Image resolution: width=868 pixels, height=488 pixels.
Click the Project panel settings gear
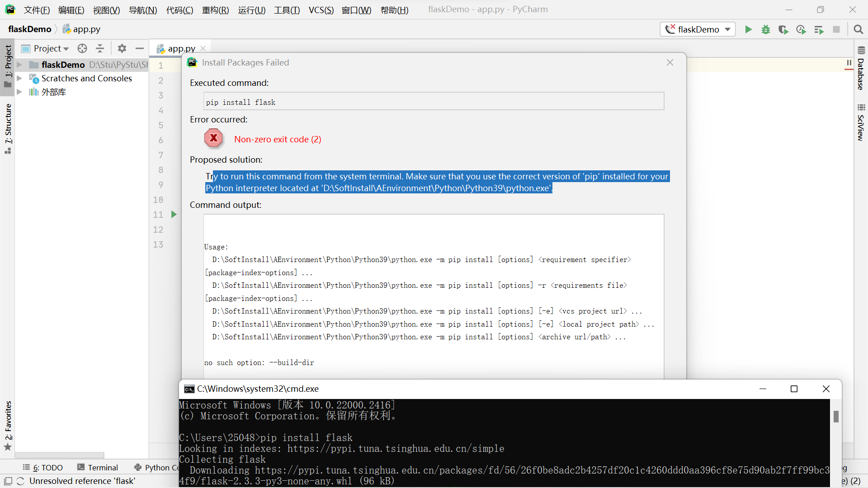[122, 48]
